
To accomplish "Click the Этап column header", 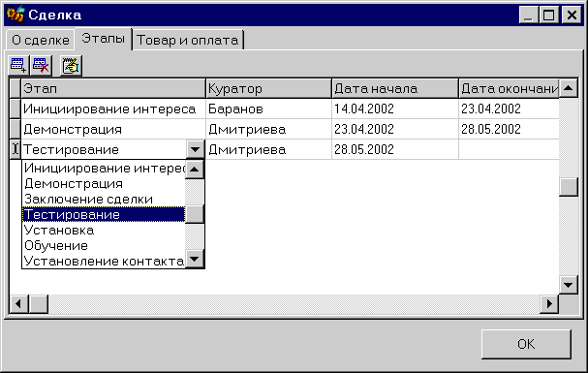I will coord(113,88).
